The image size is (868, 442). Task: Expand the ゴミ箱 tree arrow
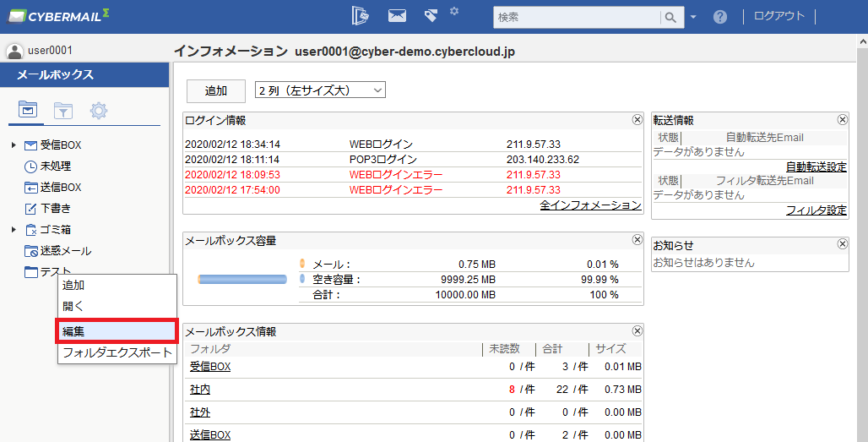[x=14, y=229]
